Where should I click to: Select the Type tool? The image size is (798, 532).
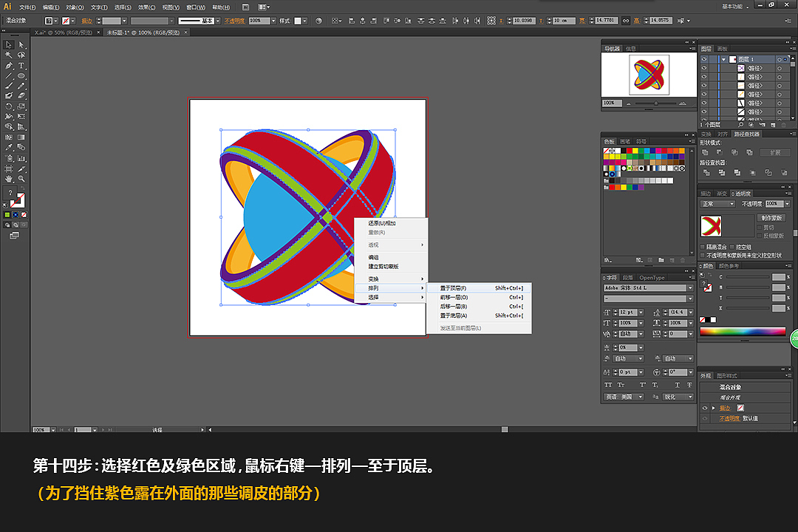point(21,66)
